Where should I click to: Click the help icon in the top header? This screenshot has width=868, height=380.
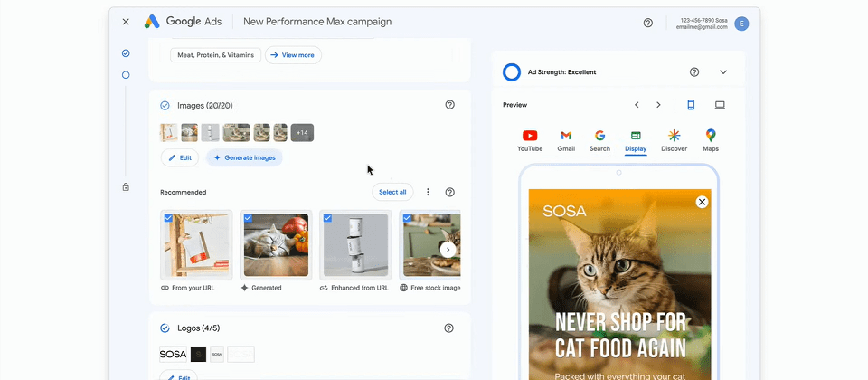[647, 23]
